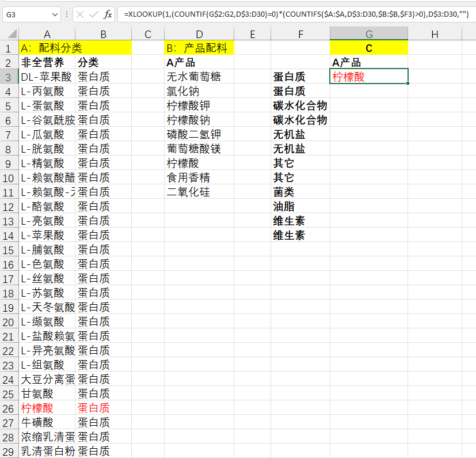Click cell F13 '维生素'

click(300, 221)
